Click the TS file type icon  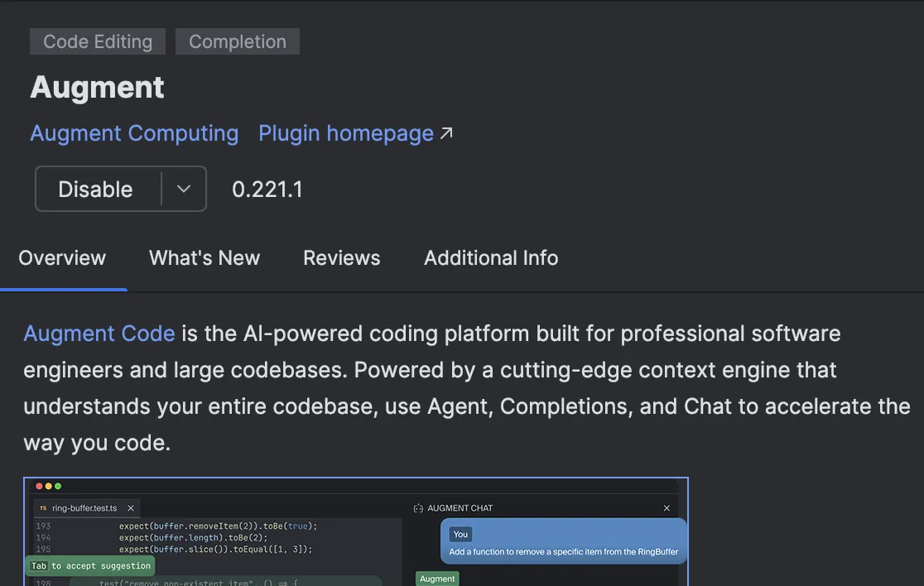43,508
